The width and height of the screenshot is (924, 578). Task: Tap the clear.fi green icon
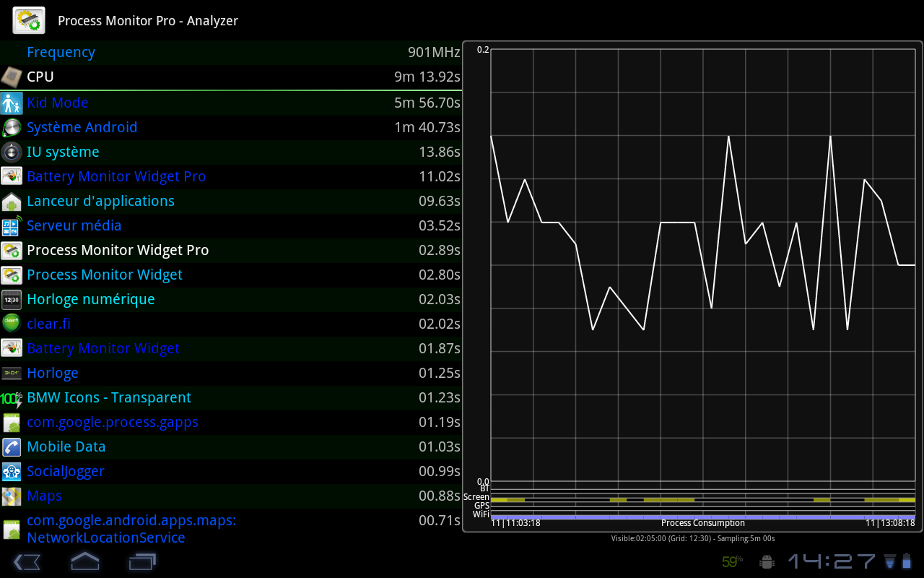tap(12, 324)
